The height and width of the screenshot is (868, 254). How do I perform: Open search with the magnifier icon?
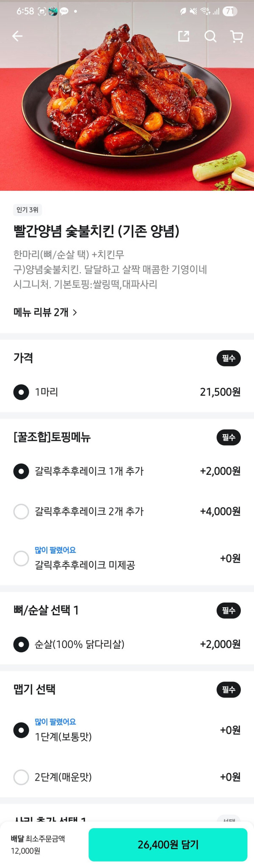(210, 36)
